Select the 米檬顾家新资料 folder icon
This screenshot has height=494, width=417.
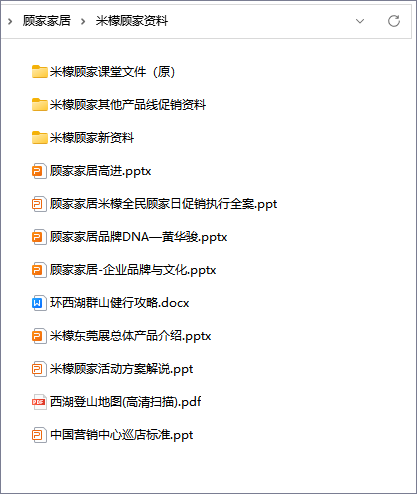39,137
